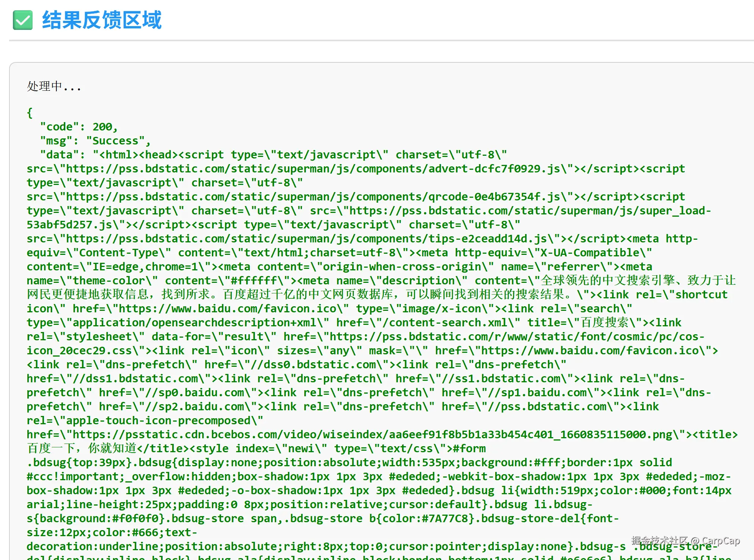Click the 掘金技术社区 @ CarpCap watermark
The height and width of the screenshot is (560, 754).
tap(685, 540)
